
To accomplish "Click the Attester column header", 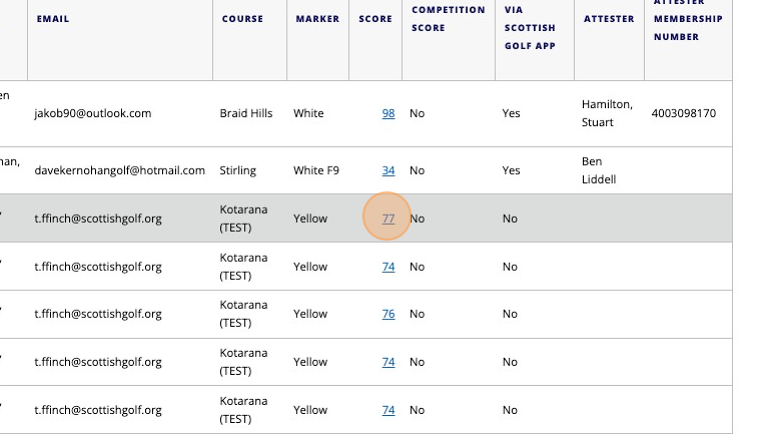I will click(x=608, y=19).
